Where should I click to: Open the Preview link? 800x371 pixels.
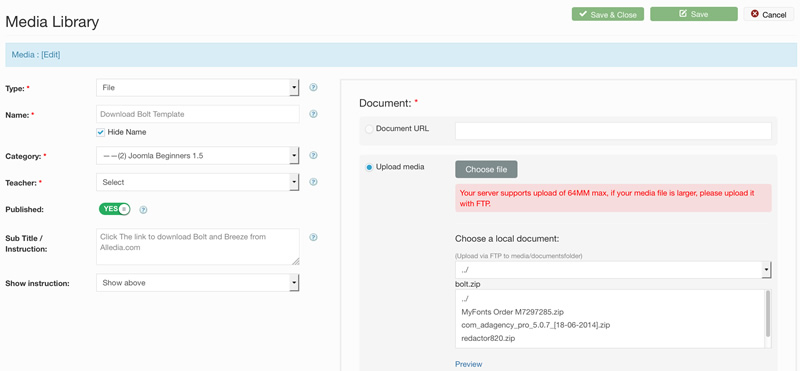click(468, 364)
